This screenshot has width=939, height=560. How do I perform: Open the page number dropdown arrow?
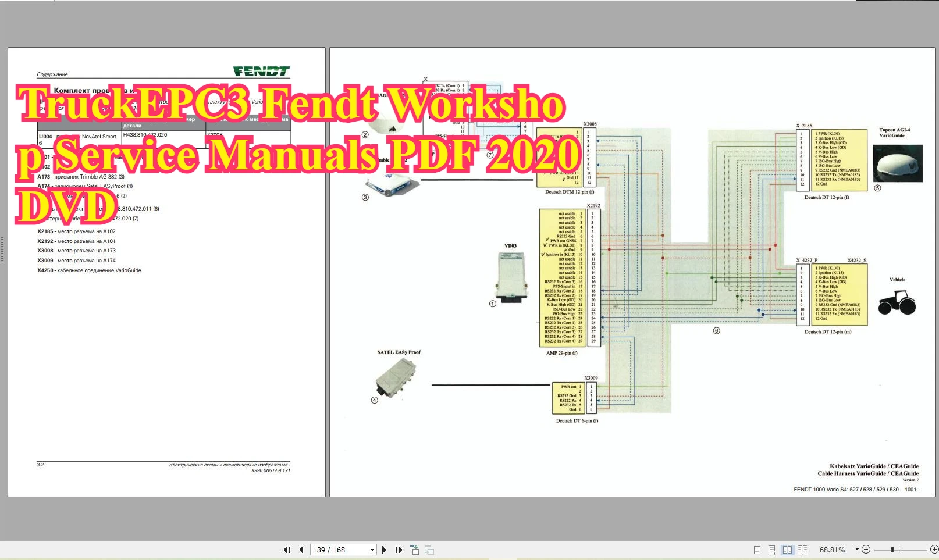coord(372,550)
